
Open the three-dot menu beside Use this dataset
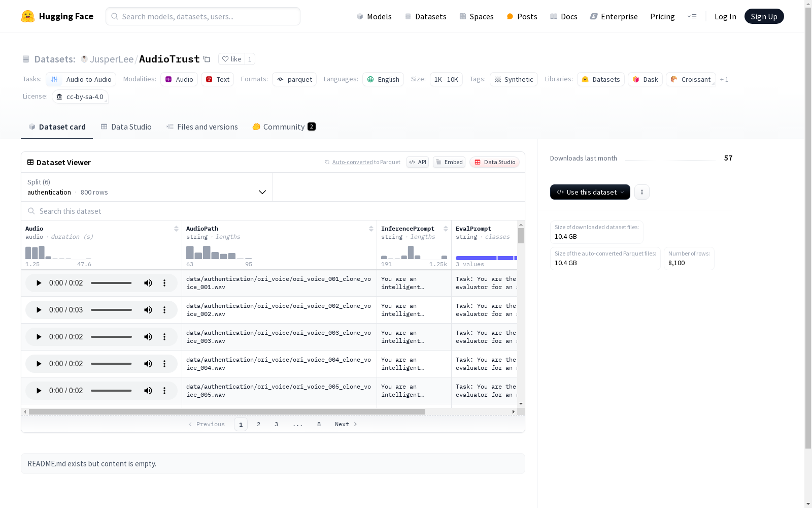642,192
